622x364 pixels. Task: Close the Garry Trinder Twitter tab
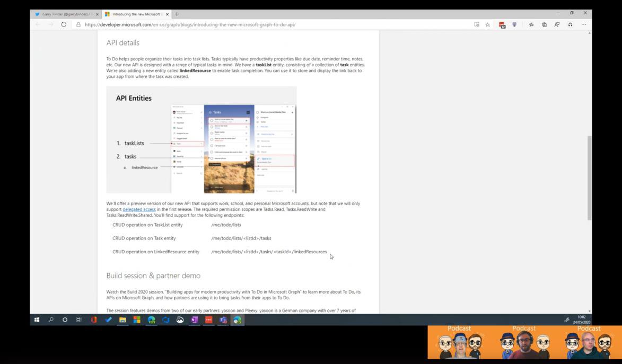click(x=97, y=14)
